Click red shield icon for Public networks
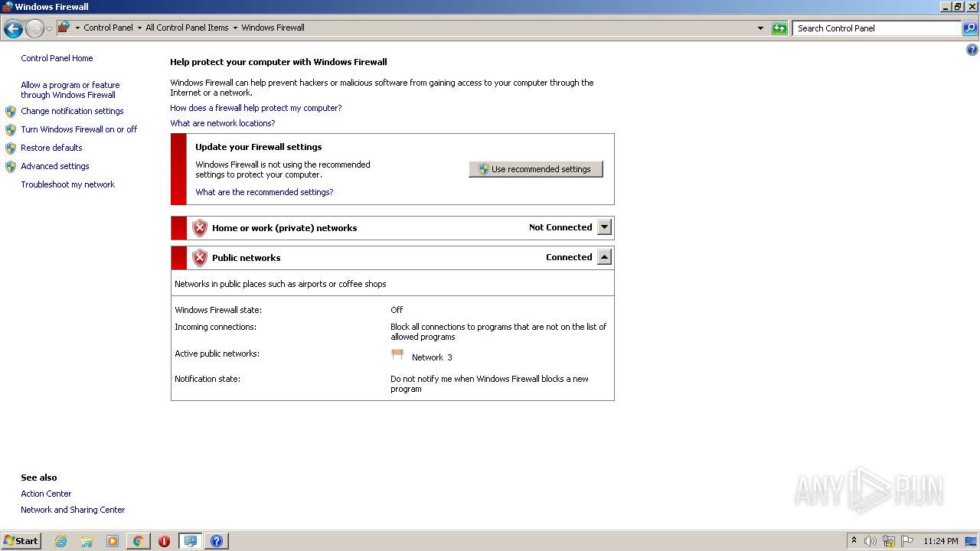980x551 pixels. click(x=200, y=258)
